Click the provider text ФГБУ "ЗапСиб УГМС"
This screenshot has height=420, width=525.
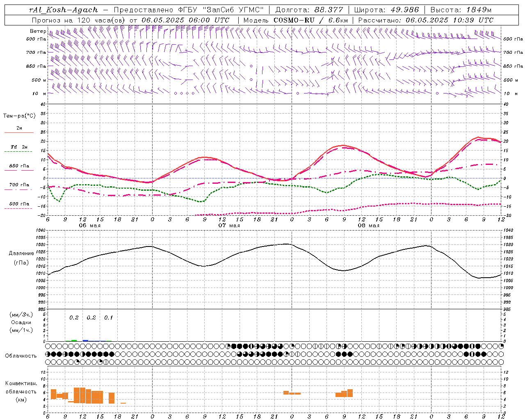pos(220,10)
